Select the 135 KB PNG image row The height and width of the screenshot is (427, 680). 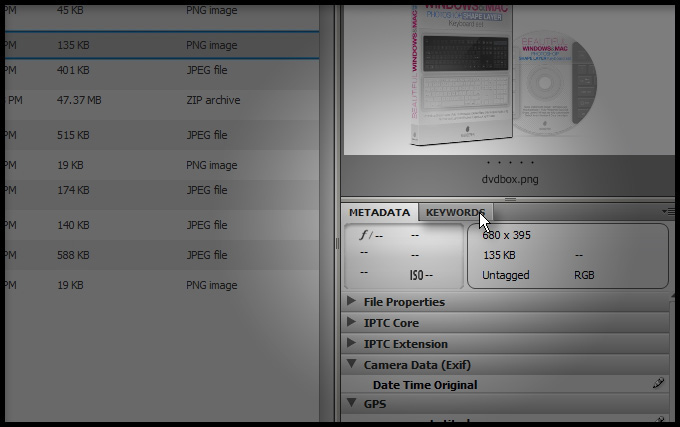160,45
